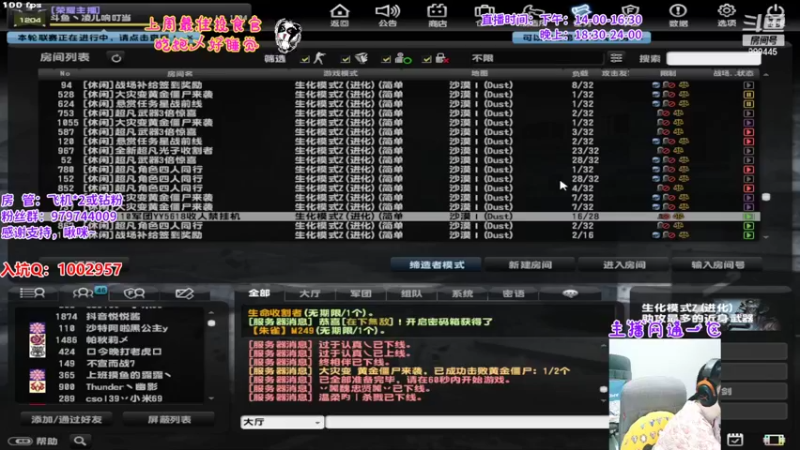Image resolution: width=800 pixels, height=450 pixels.
Task: Select the 系统 chat tab
Action: pos(462,294)
